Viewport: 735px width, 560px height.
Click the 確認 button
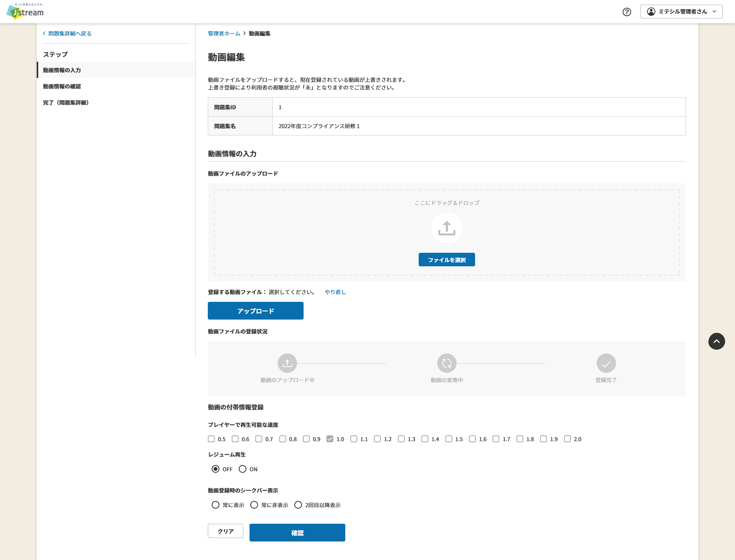click(x=297, y=533)
